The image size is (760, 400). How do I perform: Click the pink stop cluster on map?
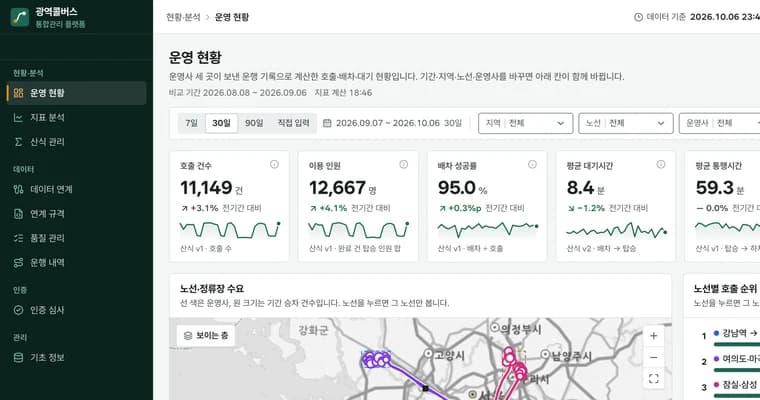point(514,364)
